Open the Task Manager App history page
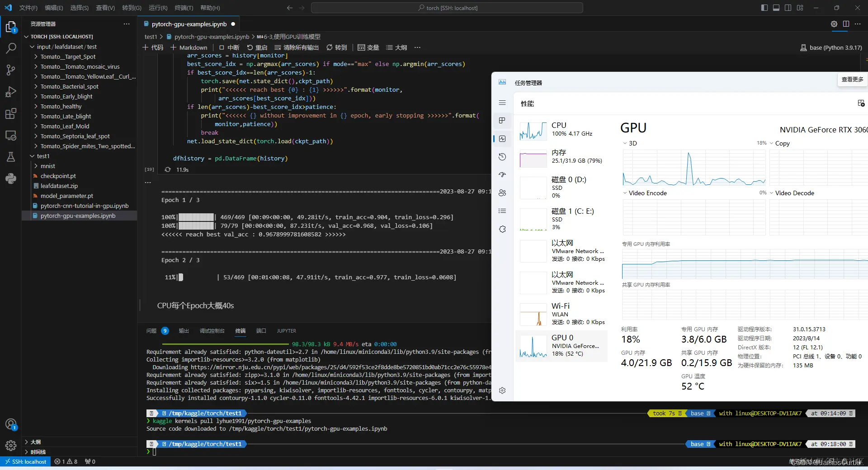The height and width of the screenshot is (470, 868). tap(502, 157)
